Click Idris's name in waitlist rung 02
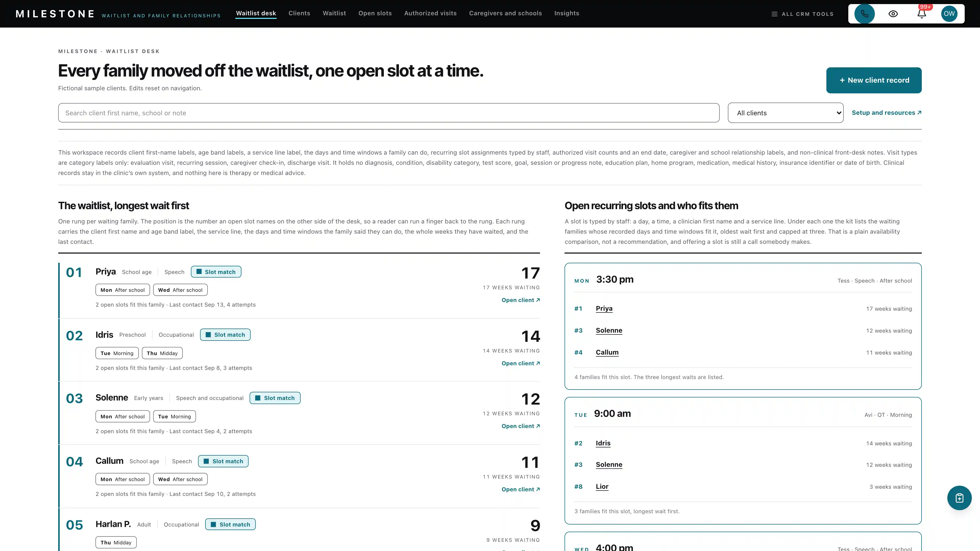980x551 pixels. 104,335
